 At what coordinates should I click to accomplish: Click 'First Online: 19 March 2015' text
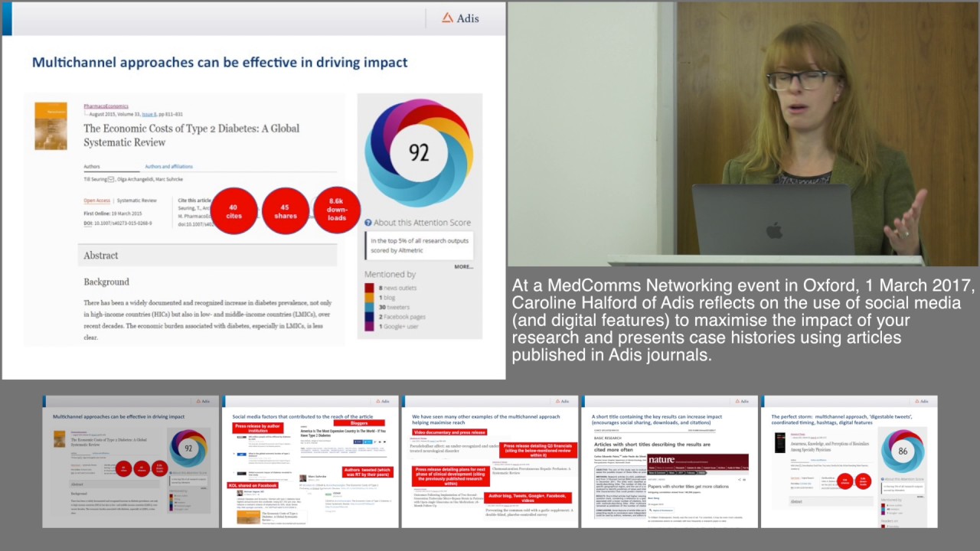pyautogui.click(x=113, y=214)
